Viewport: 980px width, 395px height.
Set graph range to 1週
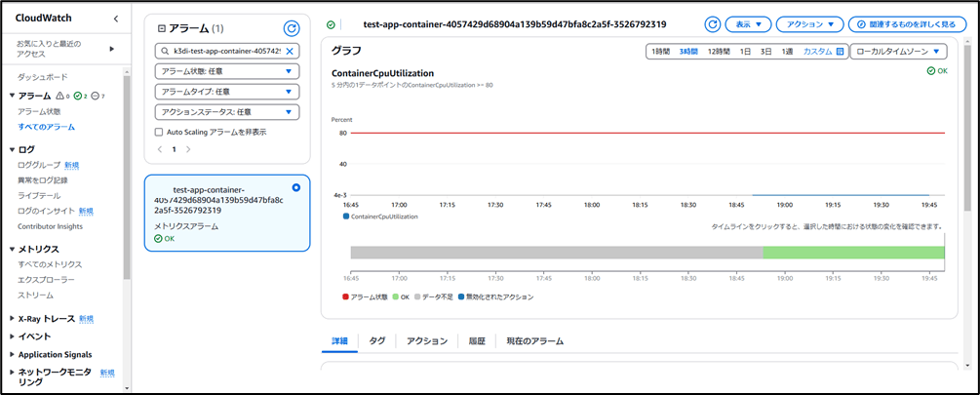[787, 52]
